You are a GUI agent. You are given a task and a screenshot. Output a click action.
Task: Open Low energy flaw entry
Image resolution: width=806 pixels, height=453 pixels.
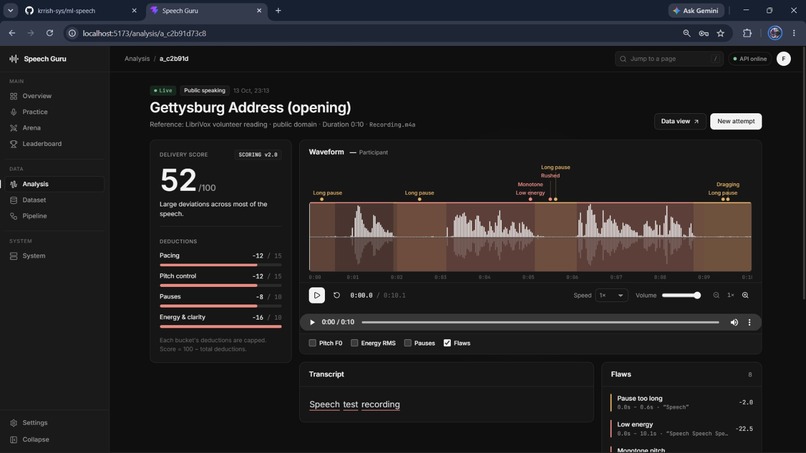(x=682, y=429)
